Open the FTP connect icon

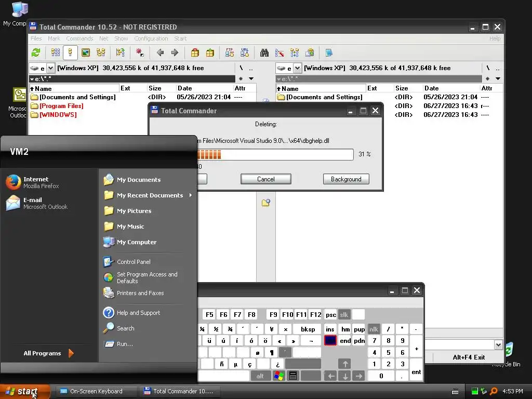(x=229, y=52)
